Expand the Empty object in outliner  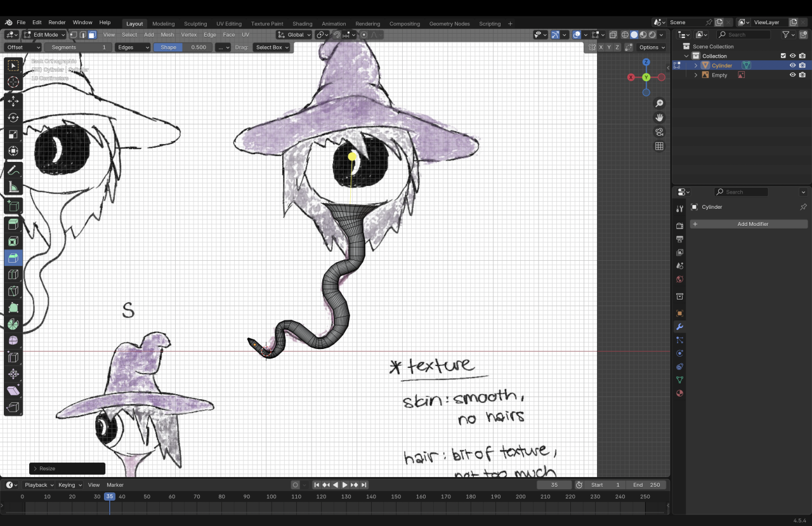tap(695, 75)
